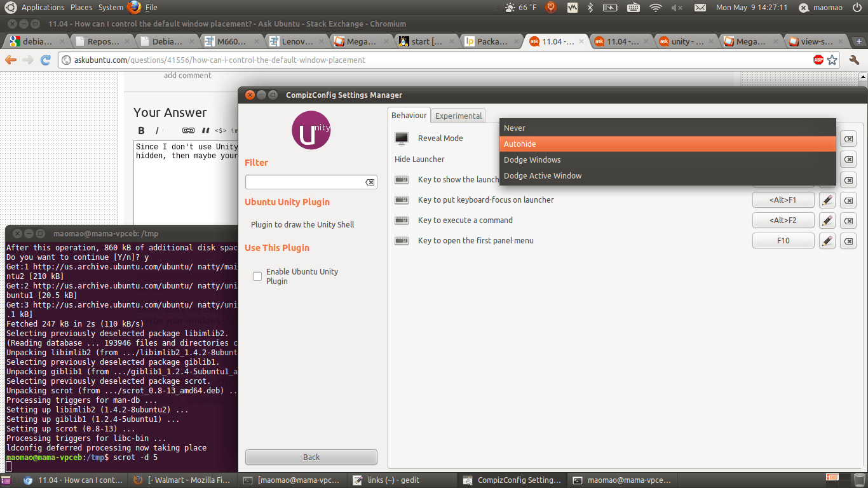868x488 pixels.
Task: Edit the <Alt>F2 execute command key binding
Action: pos(827,220)
